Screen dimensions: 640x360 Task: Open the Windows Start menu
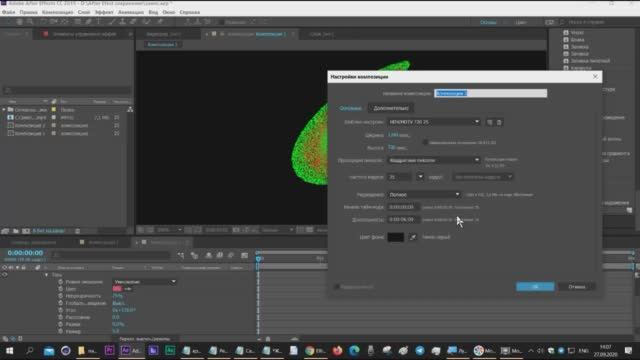(x=10, y=351)
